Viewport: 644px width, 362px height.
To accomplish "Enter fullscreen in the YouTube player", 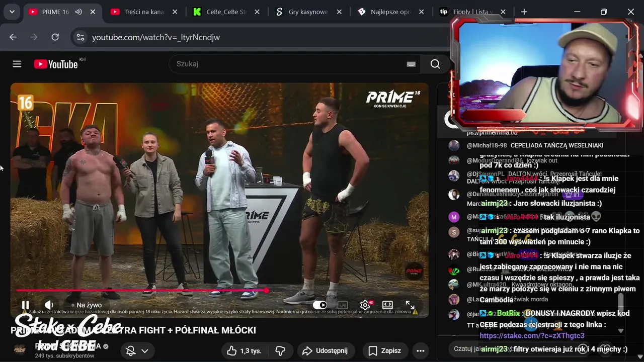I will [x=410, y=305].
